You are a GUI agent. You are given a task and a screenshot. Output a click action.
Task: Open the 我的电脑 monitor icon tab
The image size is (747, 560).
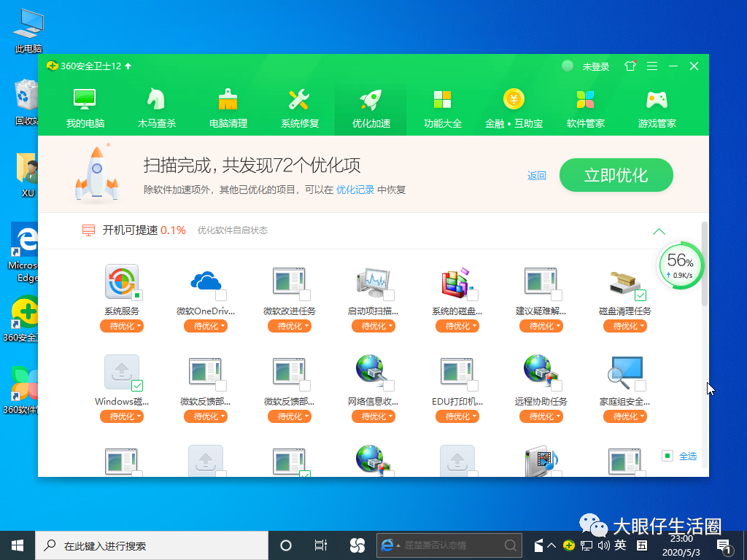click(x=85, y=109)
